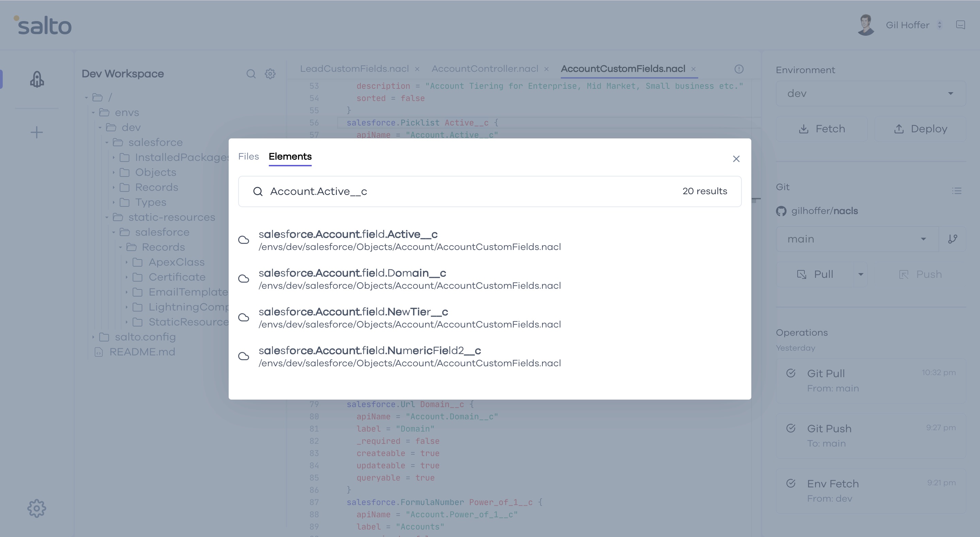Screen dimensions: 980x537
Task: Select the StaticResource folder
Action: [188, 322]
